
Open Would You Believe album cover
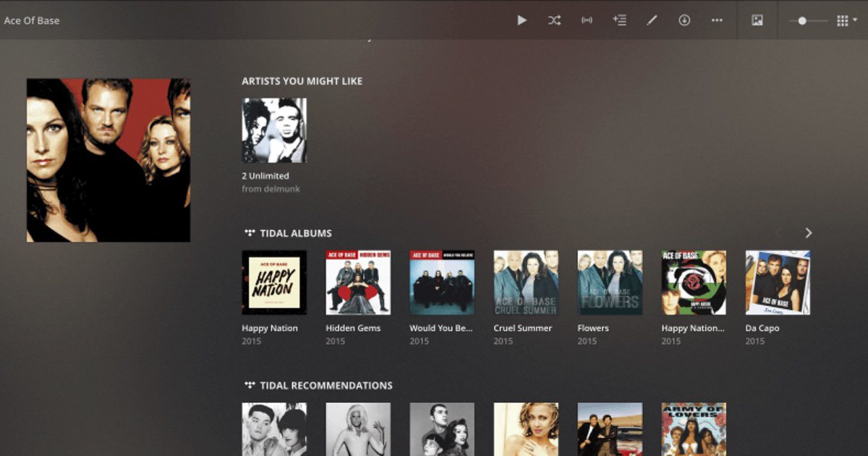point(442,282)
